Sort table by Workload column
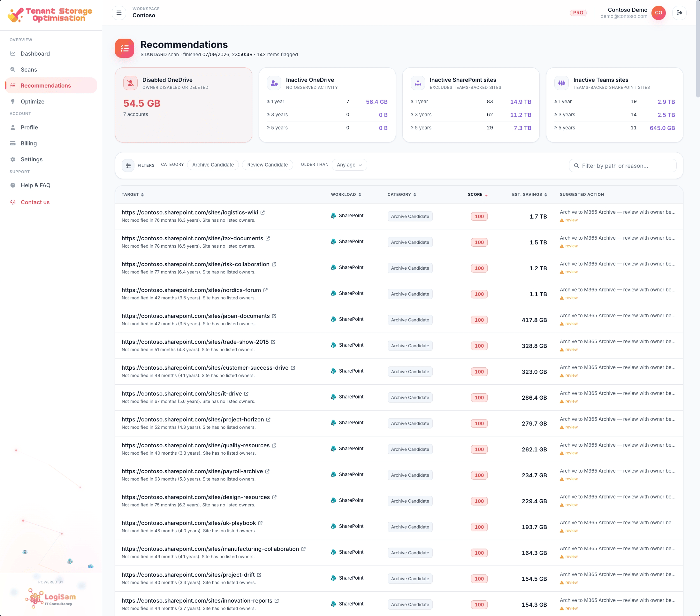 click(x=346, y=195)
